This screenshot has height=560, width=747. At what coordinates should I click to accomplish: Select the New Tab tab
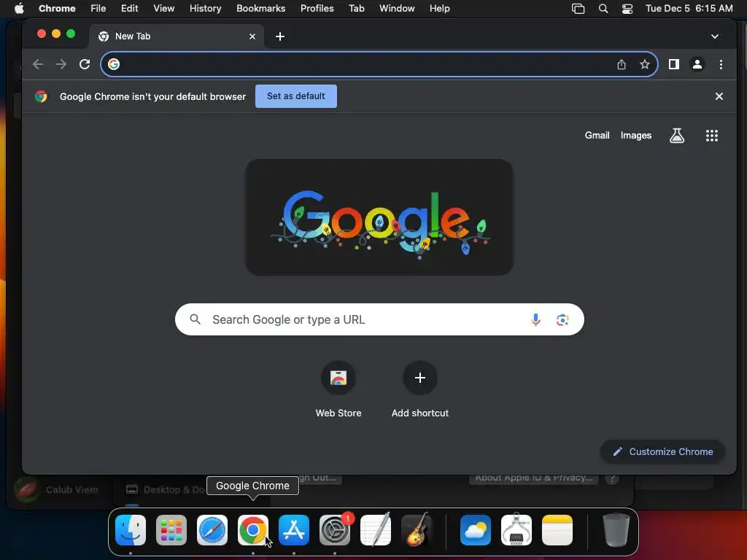[x=177, y=36]
